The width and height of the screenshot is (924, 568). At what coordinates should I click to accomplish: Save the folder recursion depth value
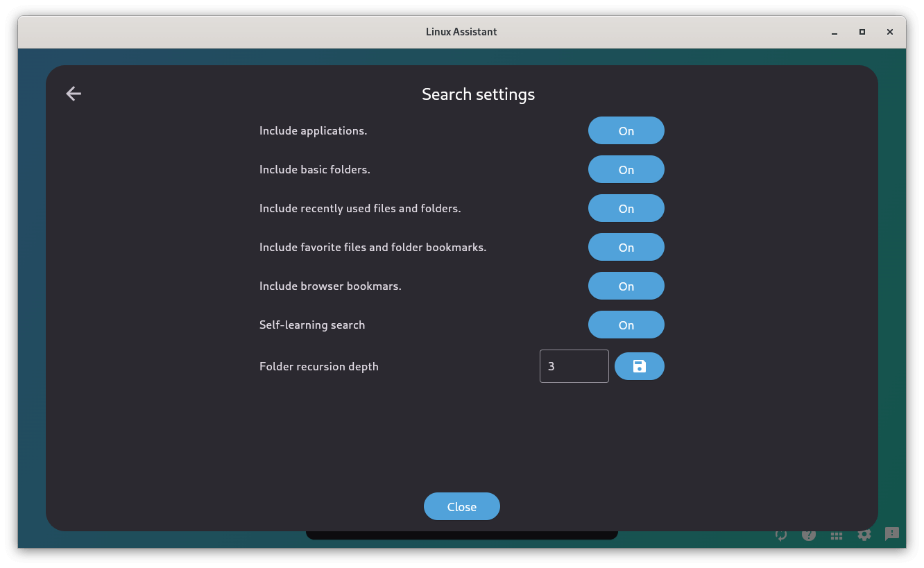(639, 366)
